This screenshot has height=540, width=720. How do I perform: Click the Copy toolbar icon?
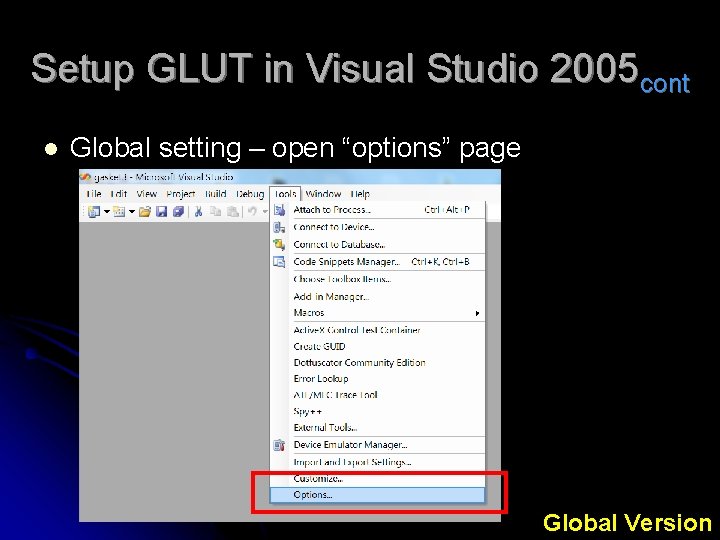tap(215, 212)
